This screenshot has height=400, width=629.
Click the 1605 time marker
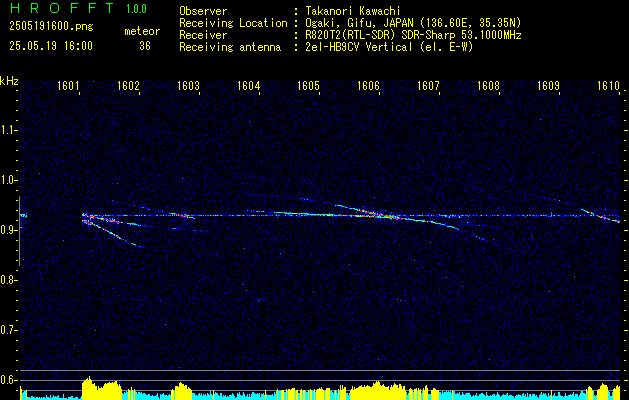pyautogui.click(x=308, y=85)
